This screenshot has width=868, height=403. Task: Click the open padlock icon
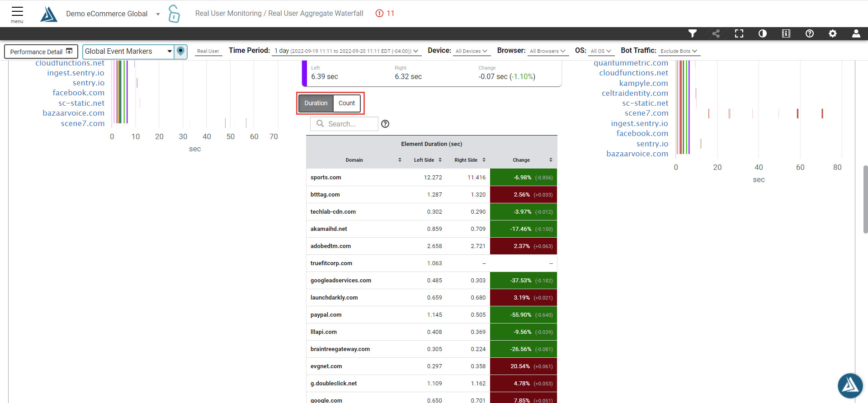click(x=174, y=14)
